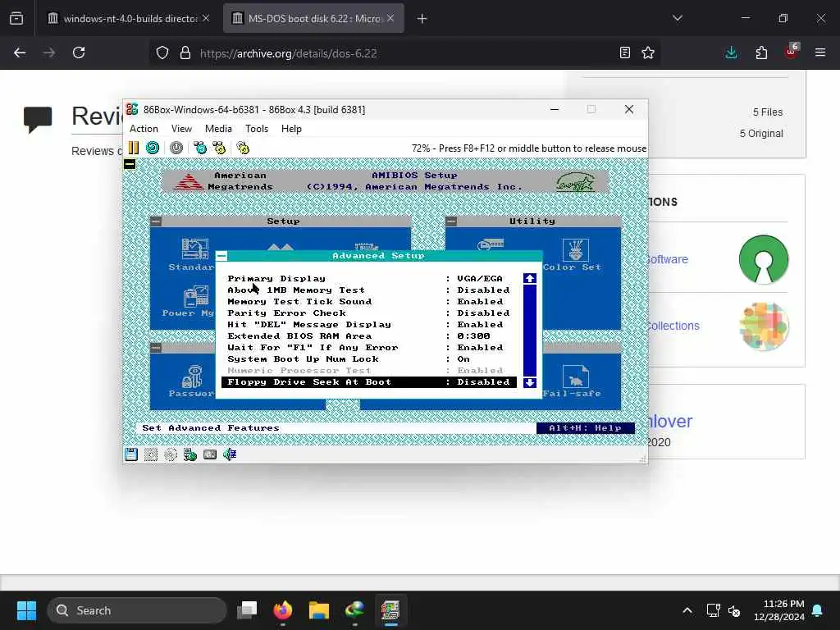Open Firefox extensions puzzle icon

tap(761, 52)
